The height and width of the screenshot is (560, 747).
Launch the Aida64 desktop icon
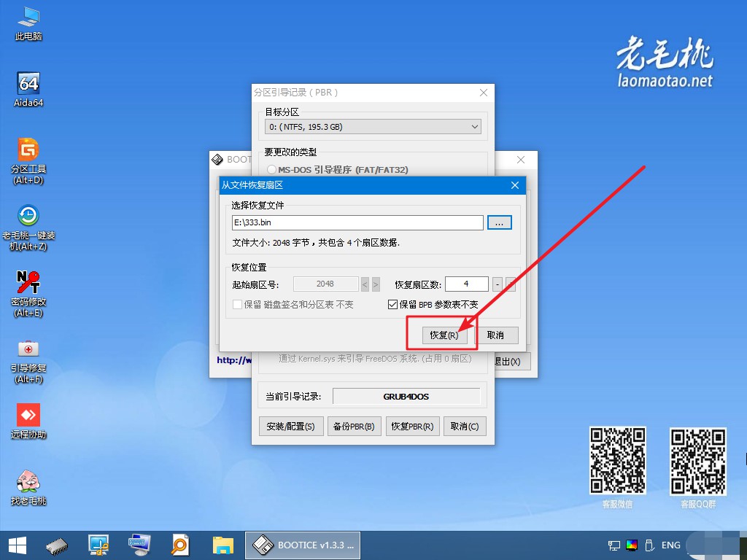28,89
